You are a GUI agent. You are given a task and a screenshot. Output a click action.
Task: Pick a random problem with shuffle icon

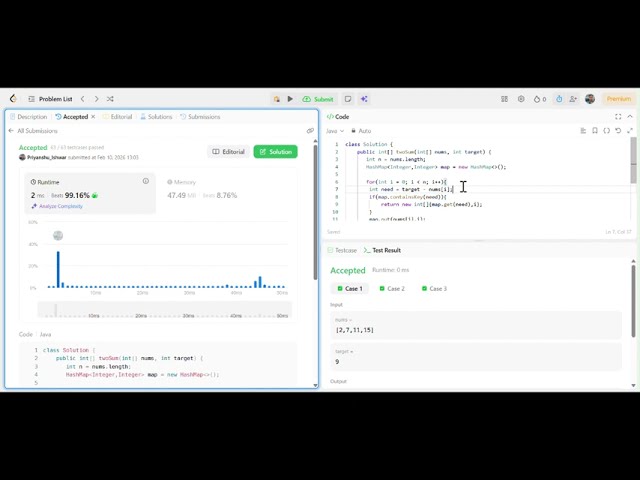click(110, 99)
